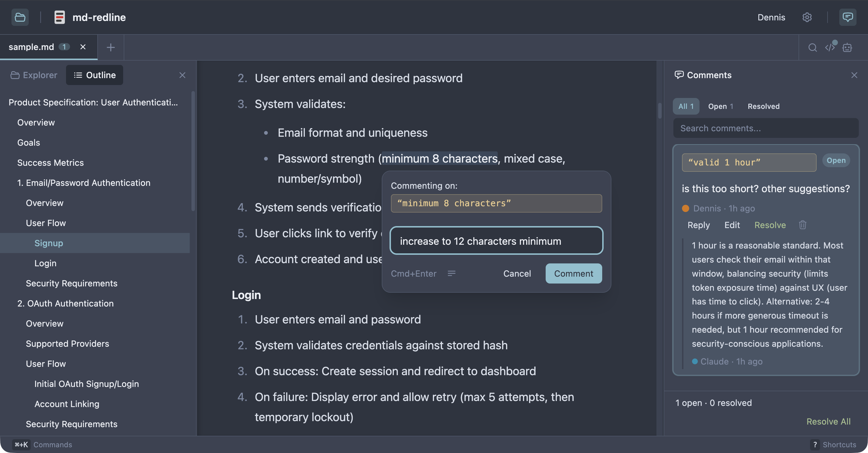This screenshot has width=868, height=453.
Task: Open the folder icon in top-left header
Action: (x=20, y=17)
